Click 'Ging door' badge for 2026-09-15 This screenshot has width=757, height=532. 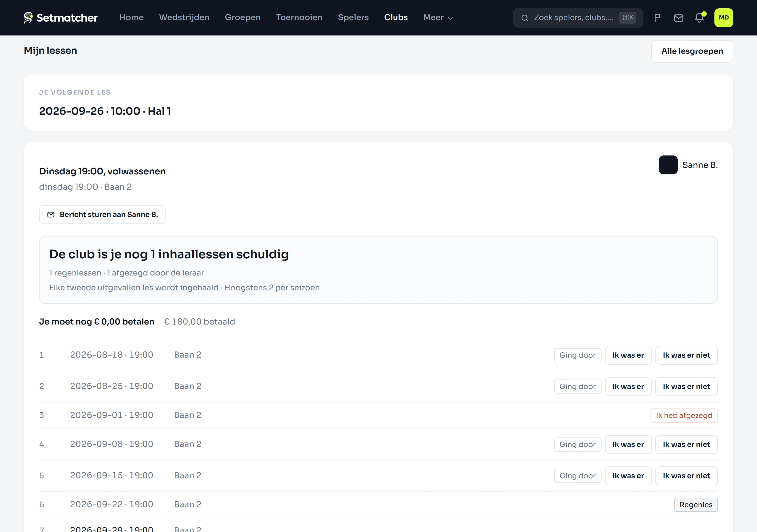[x=577, y=476]
